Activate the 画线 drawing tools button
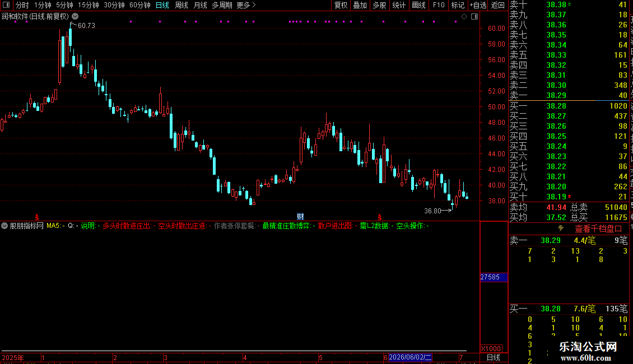This screenshot has height=364, width=633. [x=418, y=5]
